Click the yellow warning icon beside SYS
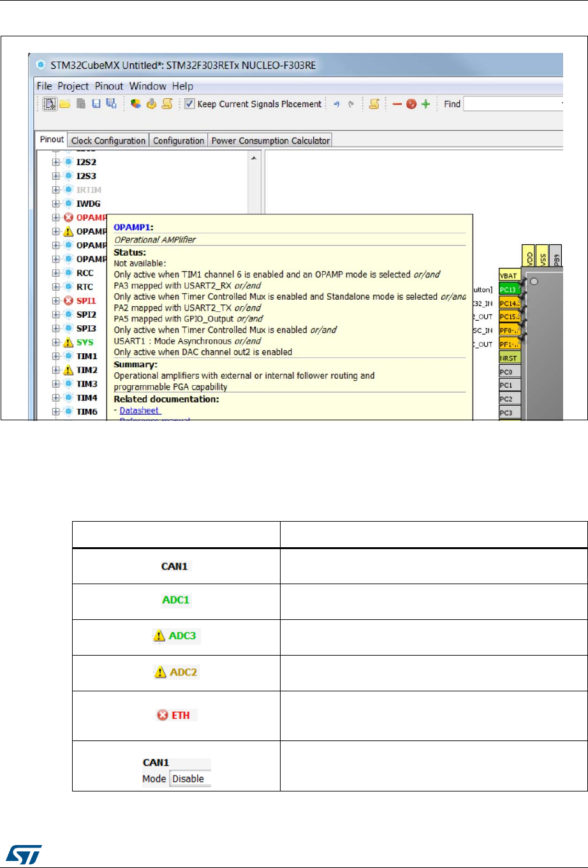Screen dimensions: 588x868 pos(68,342)
